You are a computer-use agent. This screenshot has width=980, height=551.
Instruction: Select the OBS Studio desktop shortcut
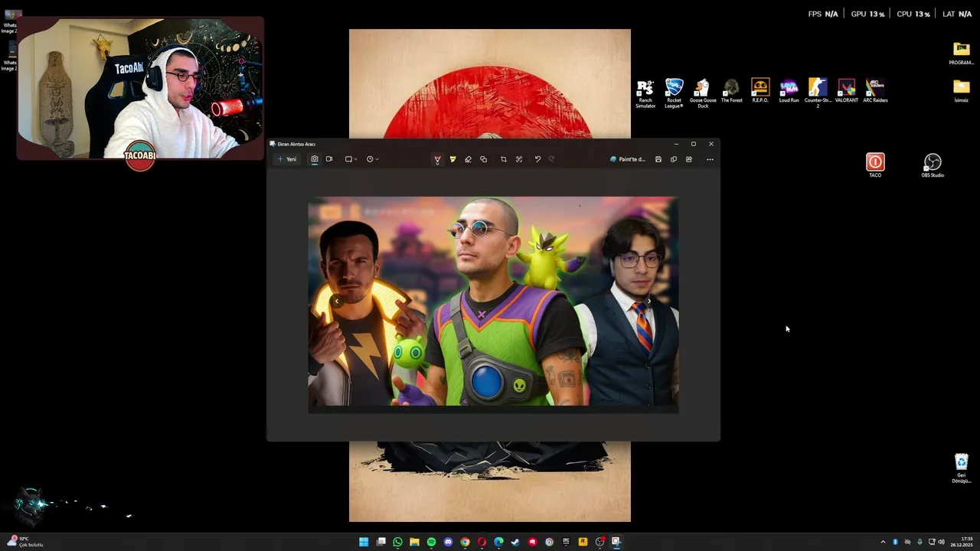[x=933, y=165]
